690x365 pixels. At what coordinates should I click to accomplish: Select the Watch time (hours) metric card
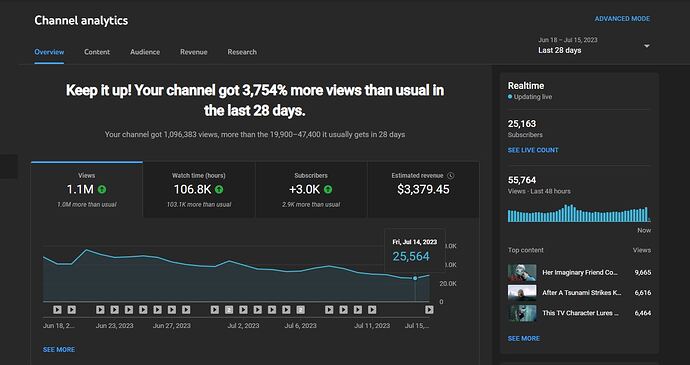[x=199, y=190]
